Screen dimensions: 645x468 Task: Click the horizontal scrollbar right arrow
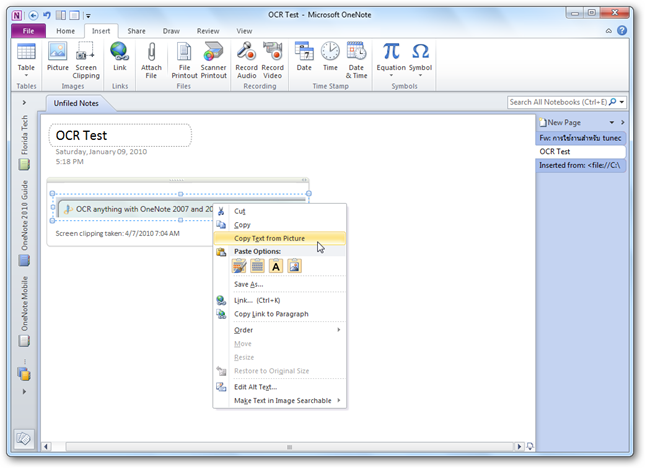click(519, 447)
